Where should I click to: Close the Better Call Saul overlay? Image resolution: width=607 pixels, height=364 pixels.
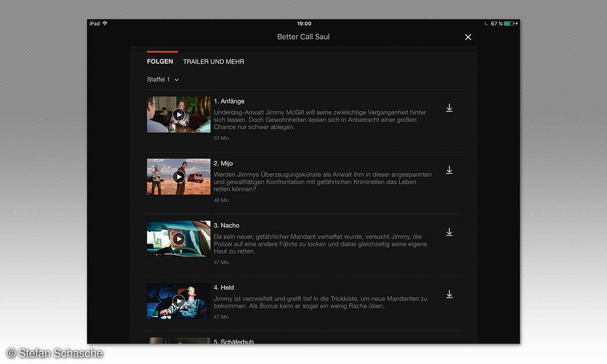[x=468, y=37]
